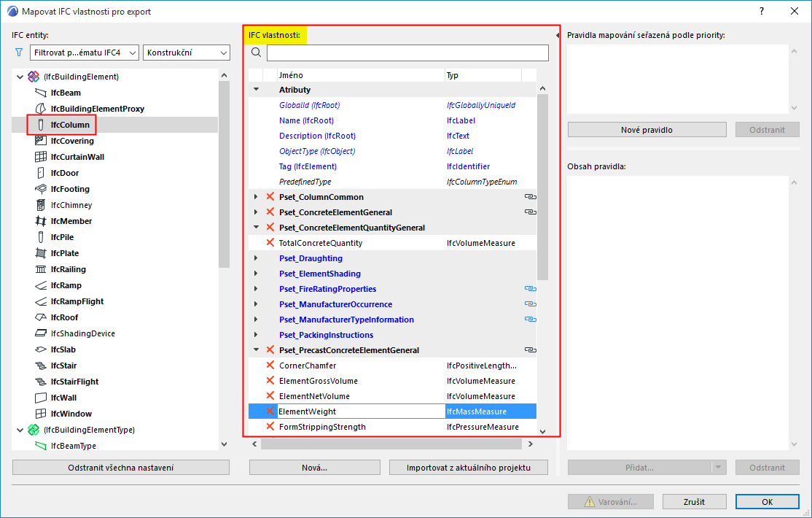
Task: Select IfcStair in the entity tree
Action: tap(63, 366)
